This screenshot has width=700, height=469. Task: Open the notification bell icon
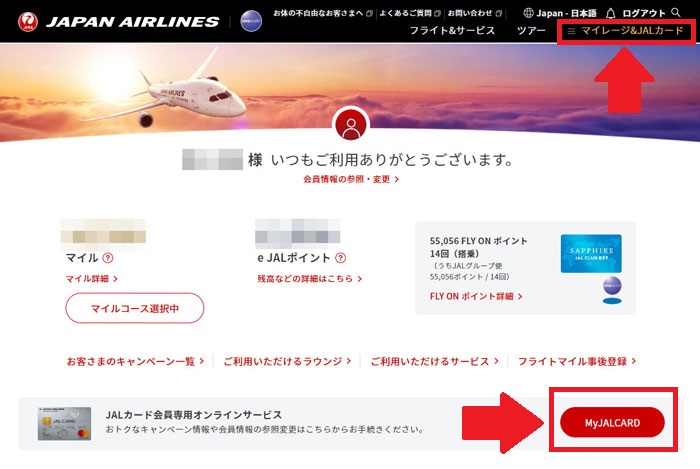point(610,13)
